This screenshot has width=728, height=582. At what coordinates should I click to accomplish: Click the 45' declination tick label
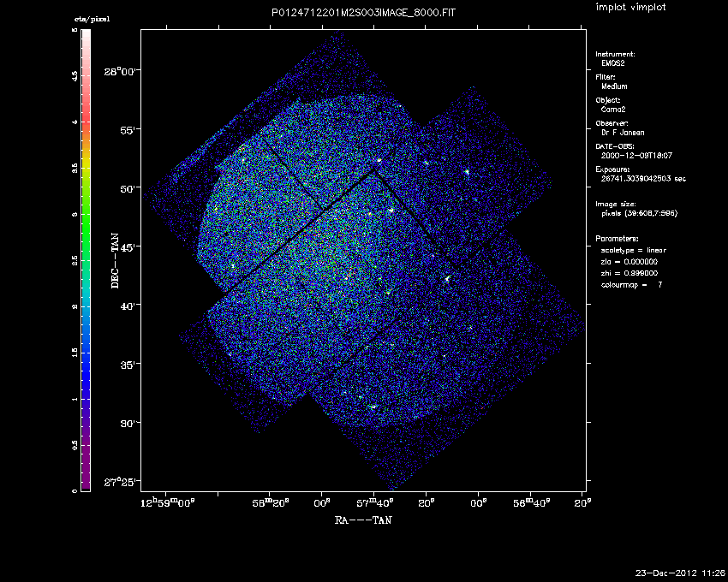[128, 246]
